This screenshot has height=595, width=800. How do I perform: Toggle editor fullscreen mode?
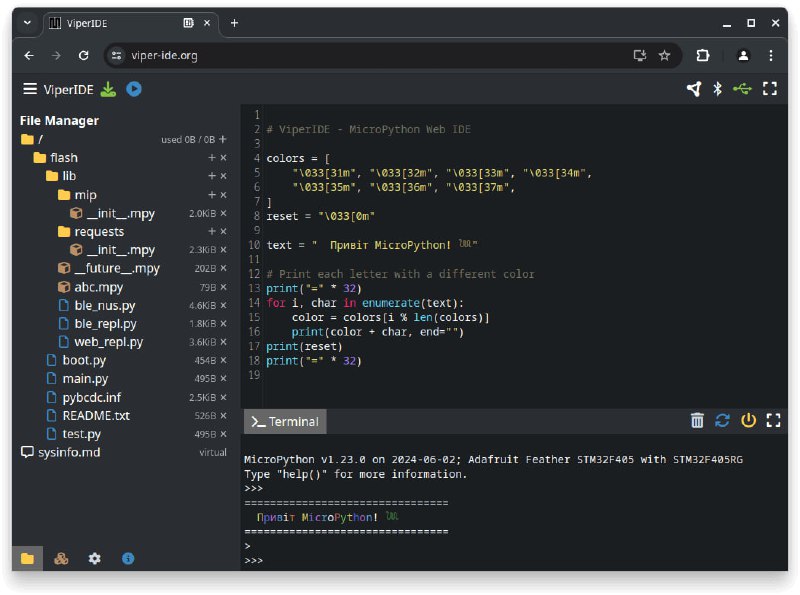point(770,88)
